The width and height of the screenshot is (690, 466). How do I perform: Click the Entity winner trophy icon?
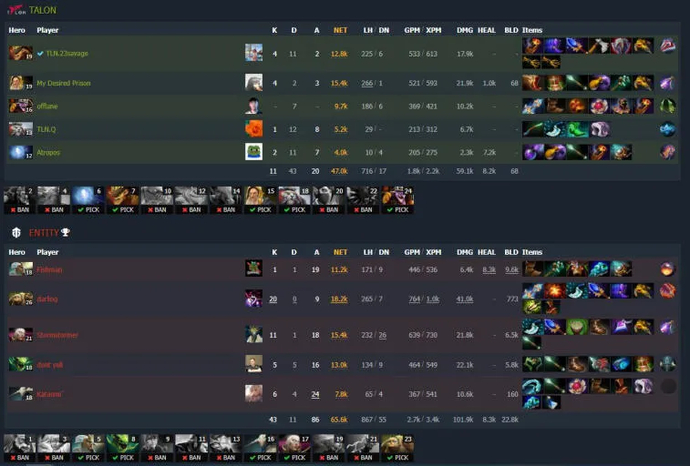(x=66, y=232)
